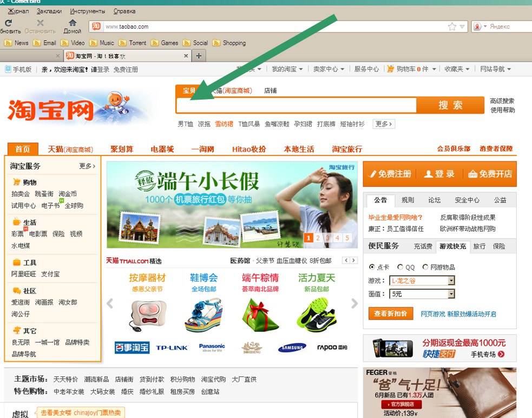Image resolution: width=532 pixels, height=418 pixels.
Task: Click the Samsung brand logo
Action: 292,348
